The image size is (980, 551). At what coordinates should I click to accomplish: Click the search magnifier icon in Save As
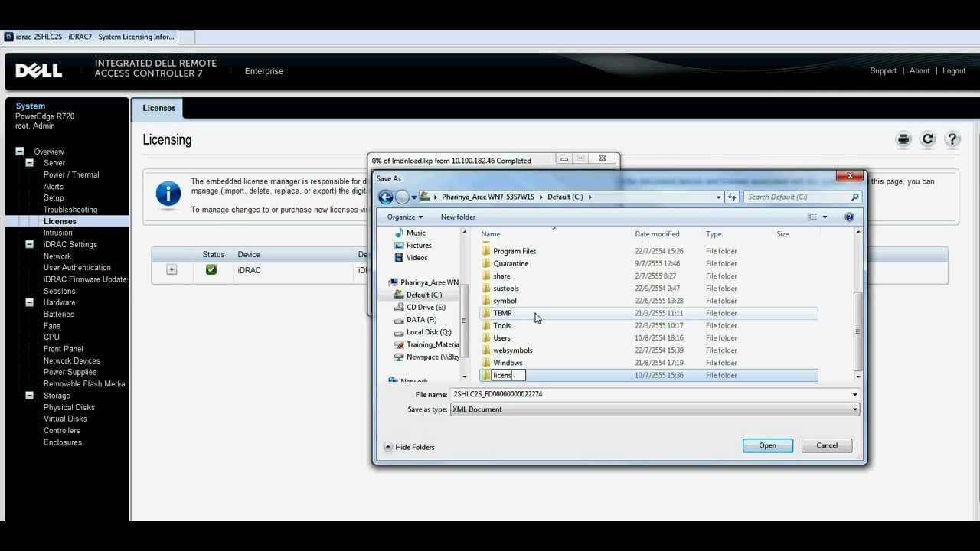click(855, 197)
